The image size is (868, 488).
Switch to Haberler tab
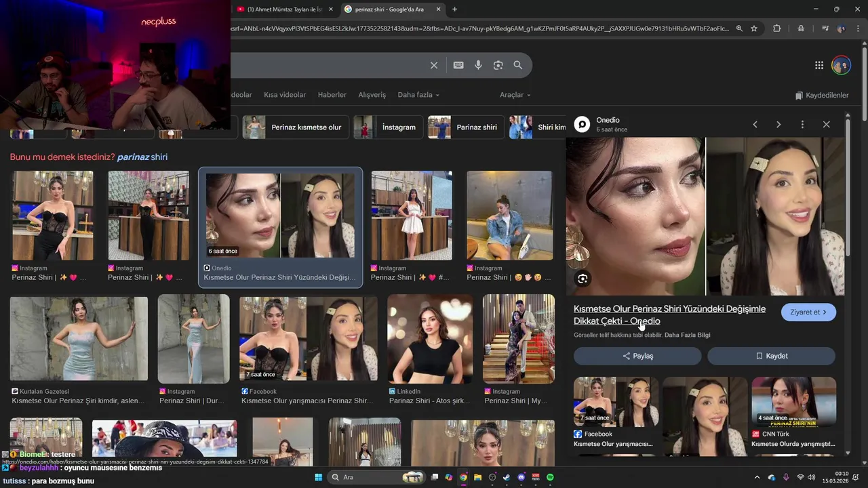tap(332, 95)
